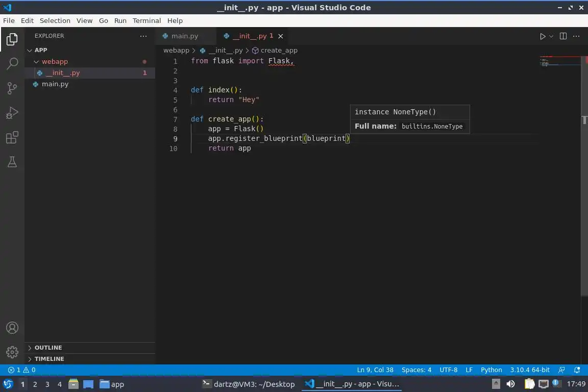Open the app folder taskbar window

(x=112, y=384)
